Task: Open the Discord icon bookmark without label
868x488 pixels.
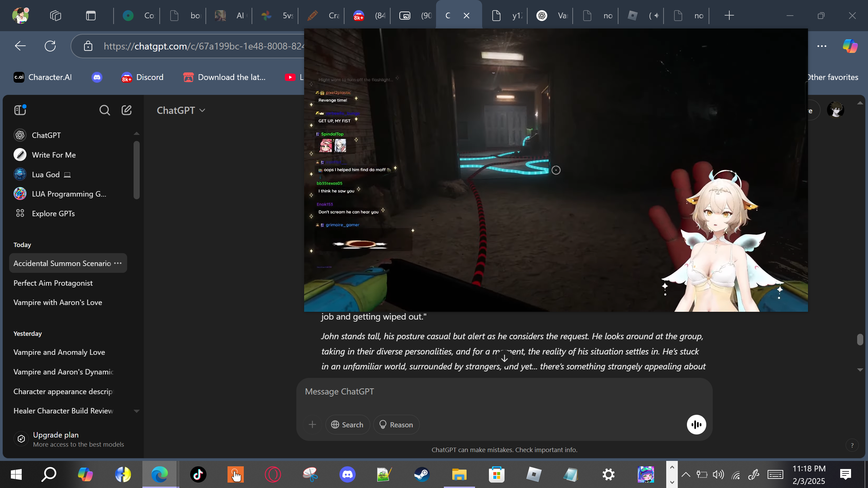Action: (x=97, y=77)
